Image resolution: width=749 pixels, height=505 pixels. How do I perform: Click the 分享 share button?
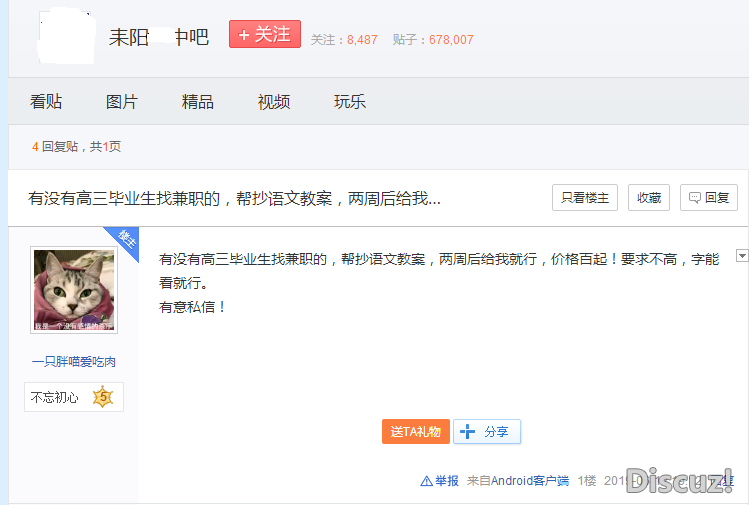[x=487, y=431]
